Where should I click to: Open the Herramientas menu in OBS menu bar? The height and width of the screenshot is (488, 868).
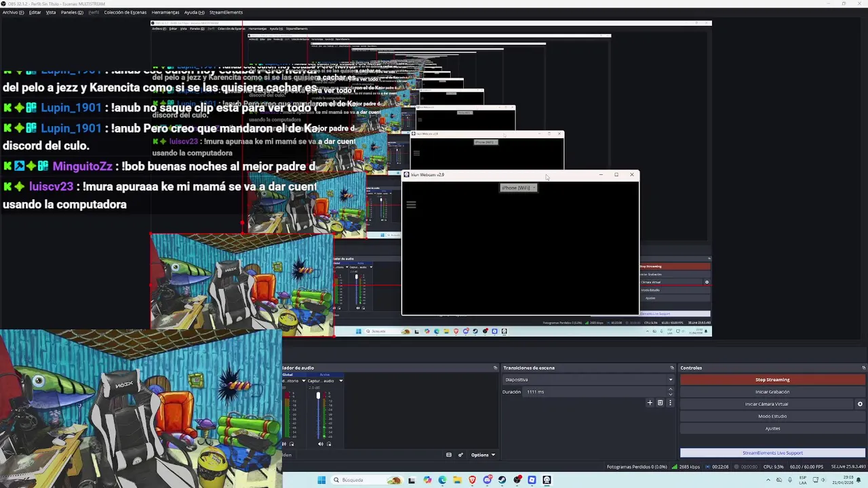pyautogui.click(x=165, y=12)
